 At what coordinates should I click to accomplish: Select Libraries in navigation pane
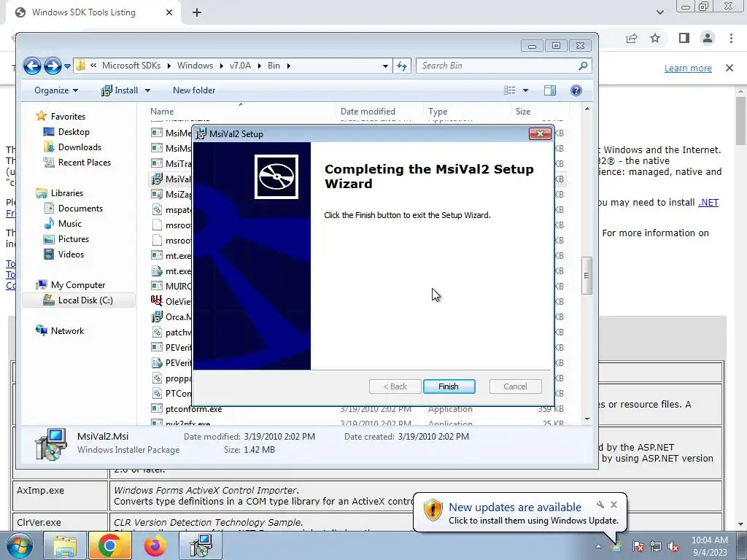coord(66,192)
